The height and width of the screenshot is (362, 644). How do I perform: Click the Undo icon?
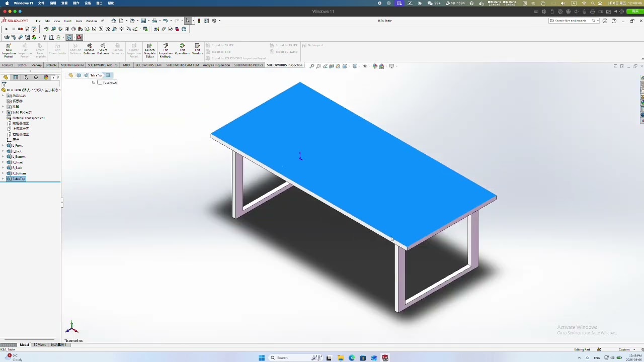165,21
